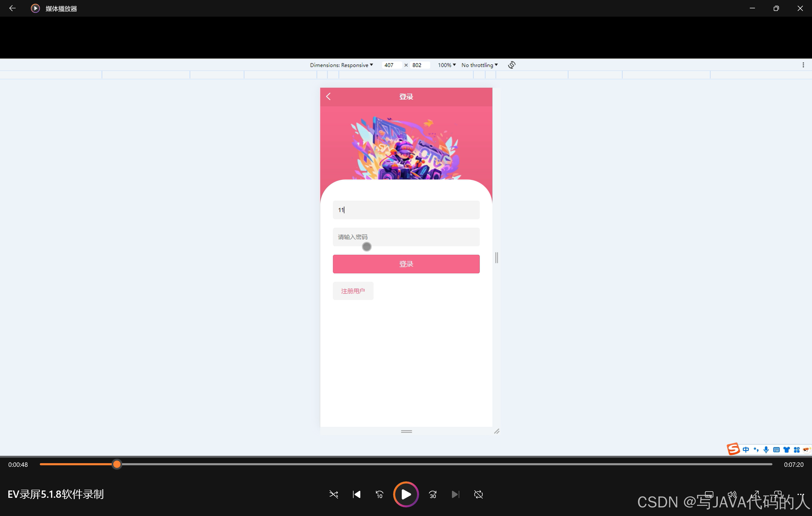
Task: Click the elapsed time 0:00:48
Action: (18, 464)
